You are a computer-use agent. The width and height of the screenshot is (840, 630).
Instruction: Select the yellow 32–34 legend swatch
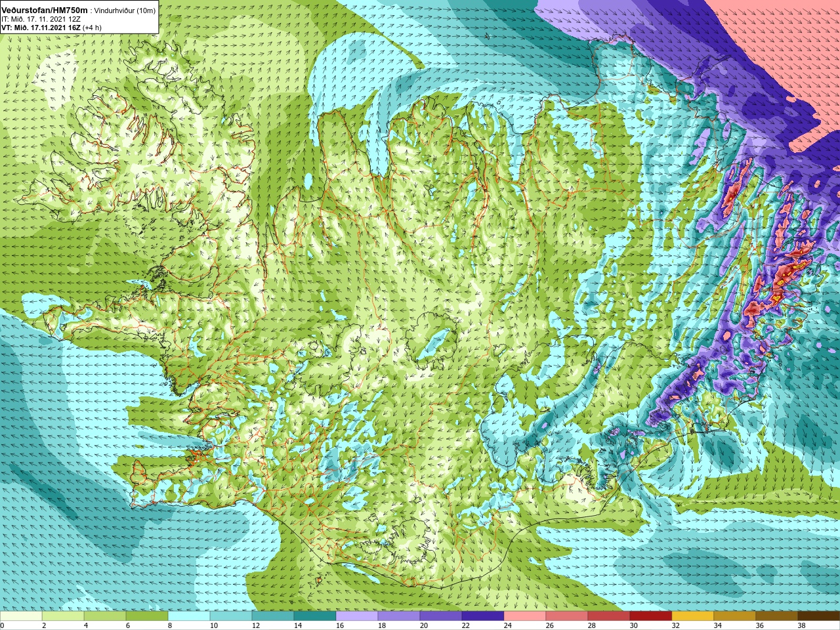[x=693, y=617]
